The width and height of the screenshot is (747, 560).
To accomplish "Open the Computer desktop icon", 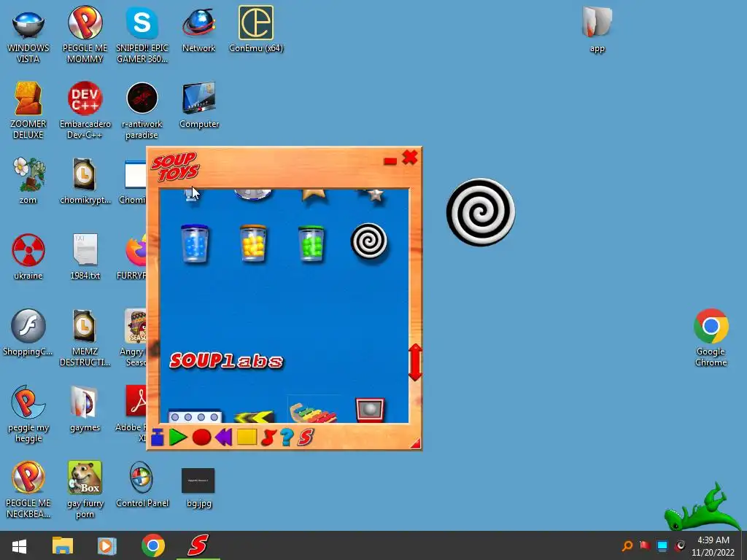I will click(198, 105).
